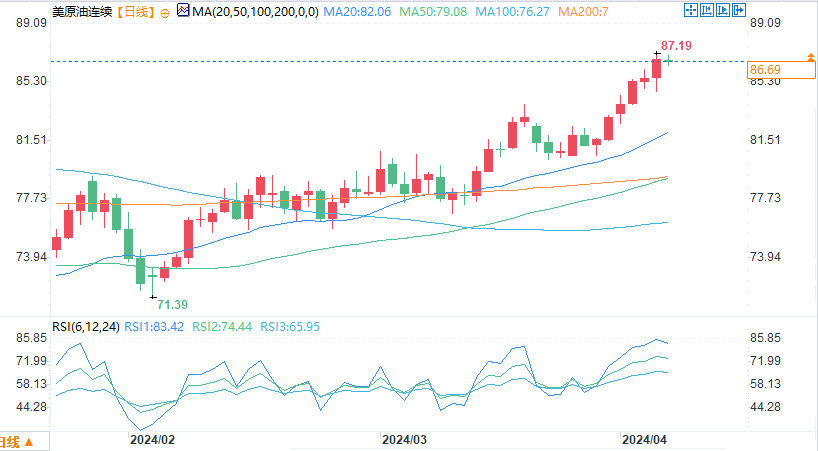The height and width of the screenshot is (451, 818).
Task: Toggle the MA50:79.08 line label
Action: [433, 11]
